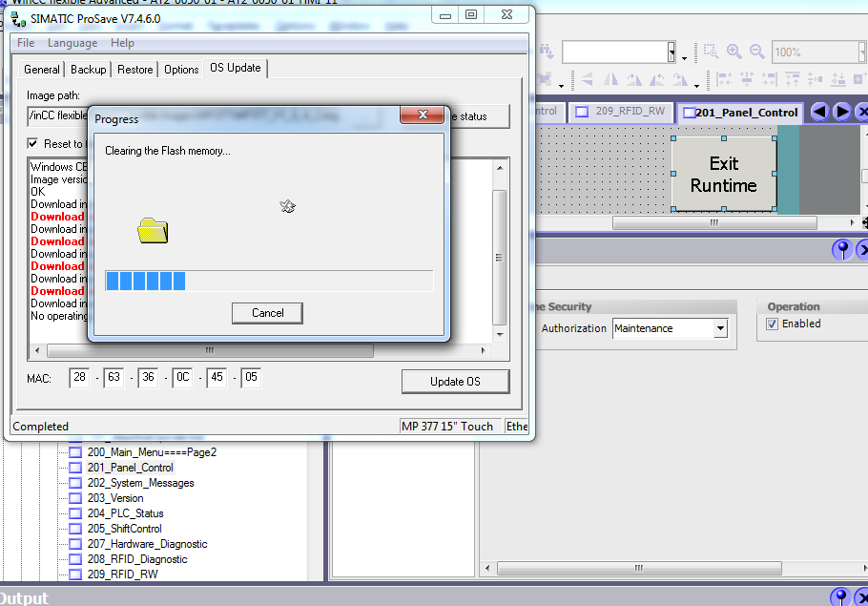Click the log list horizontal scrollbar thumb
Viewport: 868px width, 606px height.
coord(211,350)
